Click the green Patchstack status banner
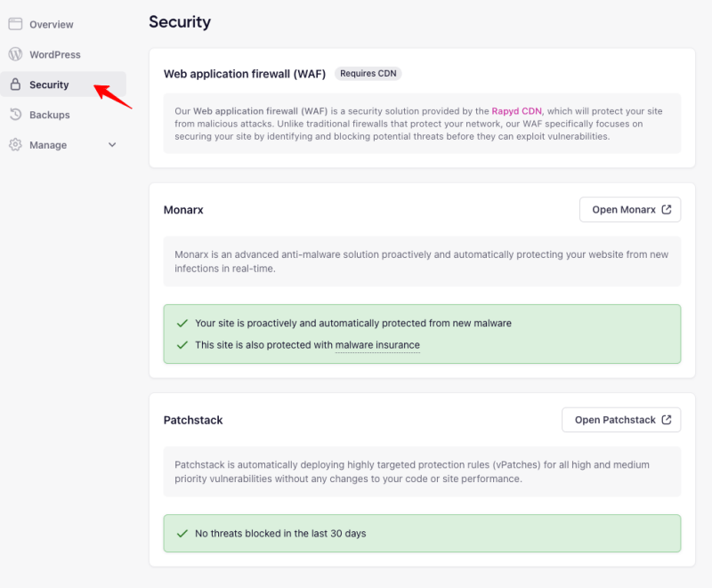 pos(421,533)
